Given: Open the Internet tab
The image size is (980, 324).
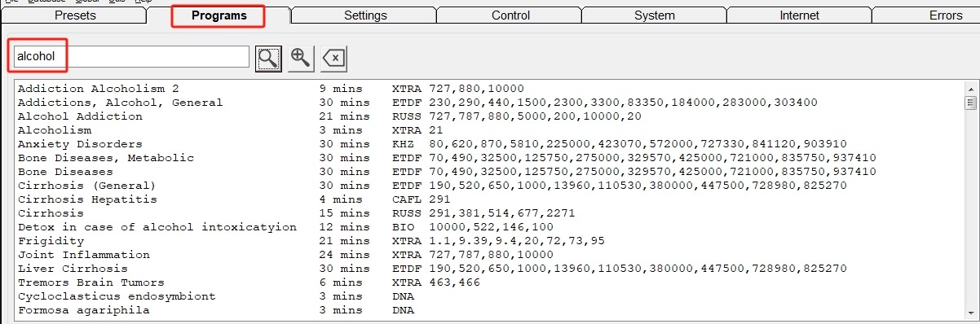Looking at the screenshot, I should click(800, 15).
